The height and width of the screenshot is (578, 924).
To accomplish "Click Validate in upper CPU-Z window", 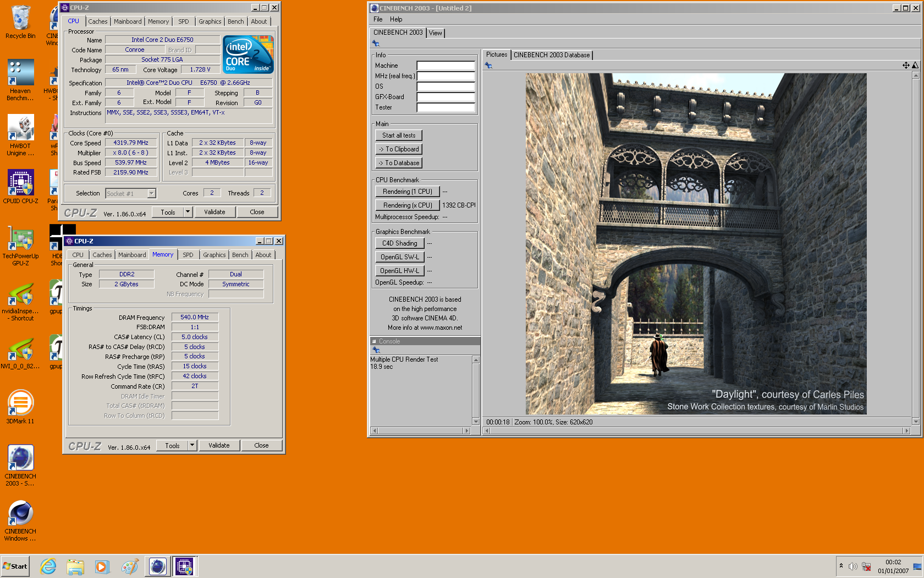I will pos(215,212).
